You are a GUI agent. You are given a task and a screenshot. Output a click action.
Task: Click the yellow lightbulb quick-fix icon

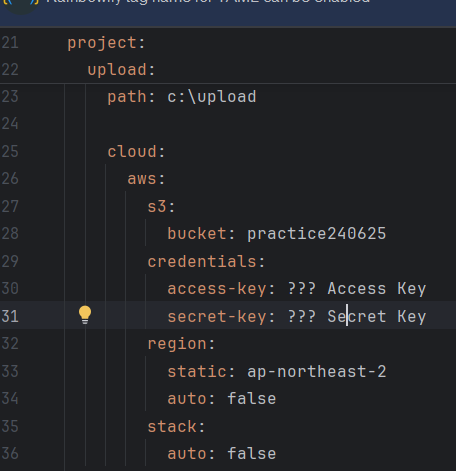point(85,315)
